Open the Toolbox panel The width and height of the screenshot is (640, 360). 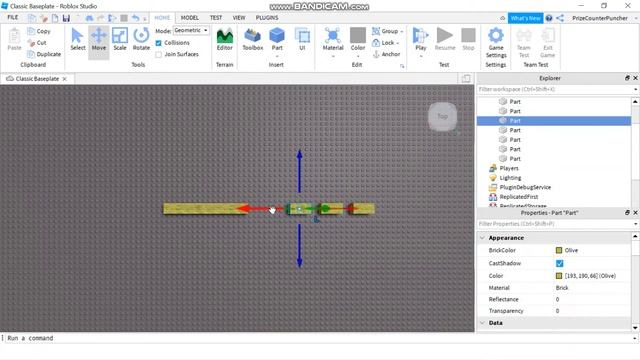[253, 40]
